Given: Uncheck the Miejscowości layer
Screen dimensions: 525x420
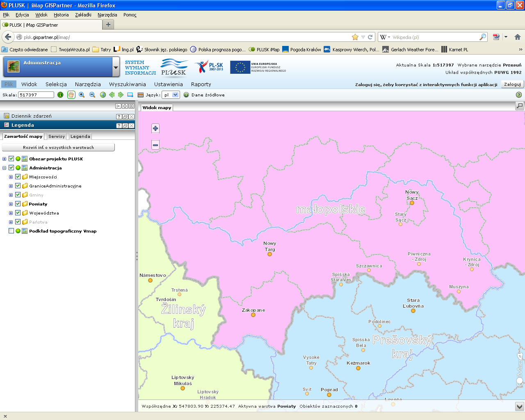Looking at the screenshot, I should point(18,177).
